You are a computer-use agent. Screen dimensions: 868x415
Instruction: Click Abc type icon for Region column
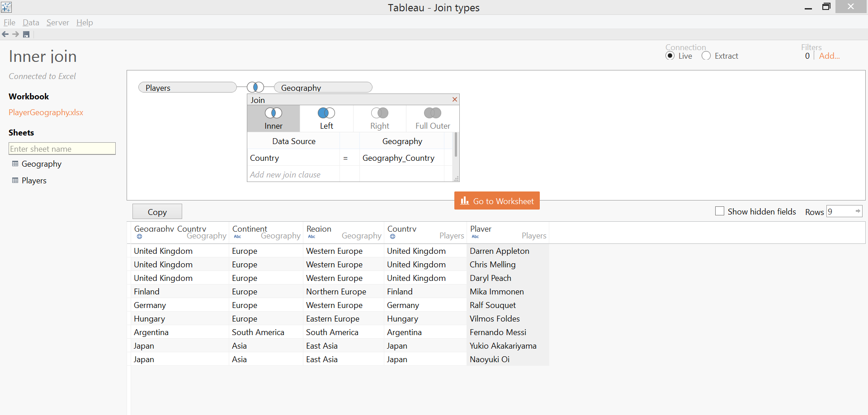click(311, 237)
